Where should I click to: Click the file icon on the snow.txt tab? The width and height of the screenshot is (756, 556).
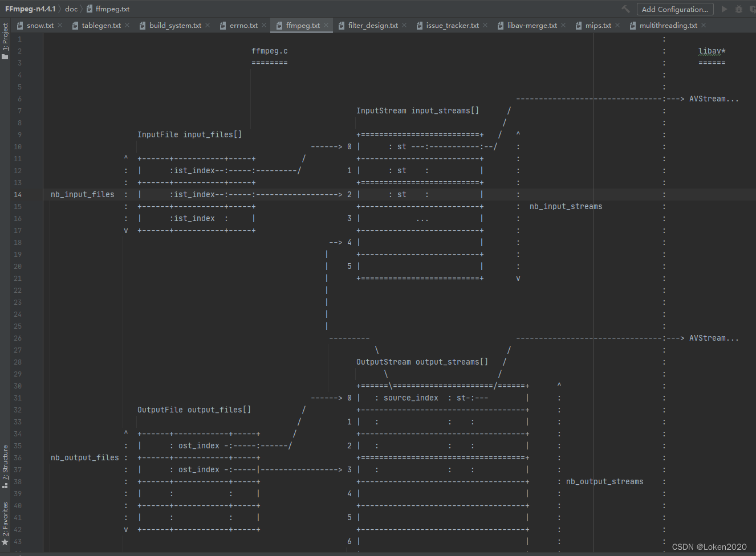pyautogui.click(x=21, y=26)
